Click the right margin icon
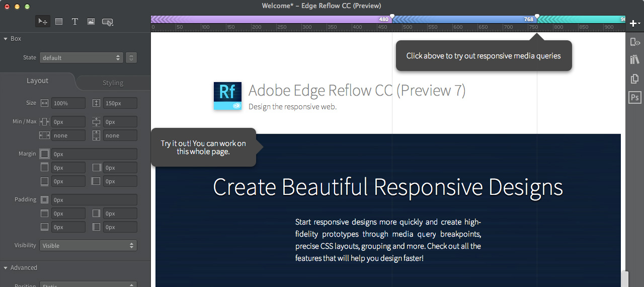Viewport: 644px width, 287px height. (x=97, y=168)
